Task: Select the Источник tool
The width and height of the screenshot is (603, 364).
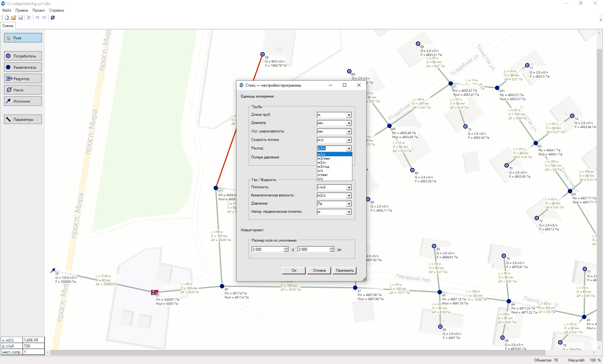Action: (23, 101)
